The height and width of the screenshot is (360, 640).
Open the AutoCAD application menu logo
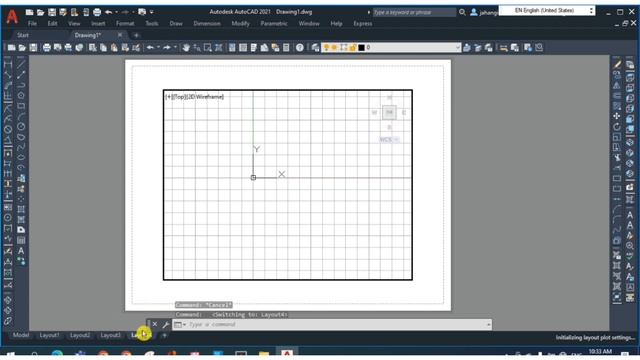(x=12, y=16)
